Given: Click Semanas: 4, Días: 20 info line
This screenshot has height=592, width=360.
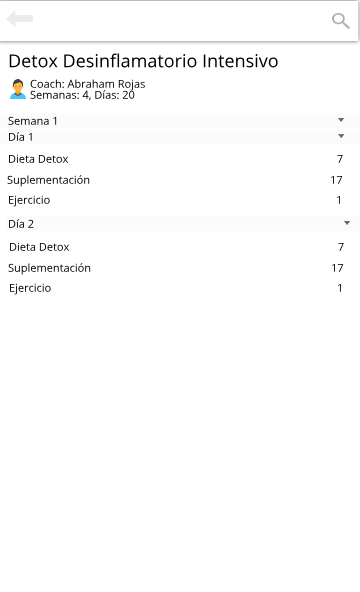Looking at the screenshot, I should (x=82, y=95).
